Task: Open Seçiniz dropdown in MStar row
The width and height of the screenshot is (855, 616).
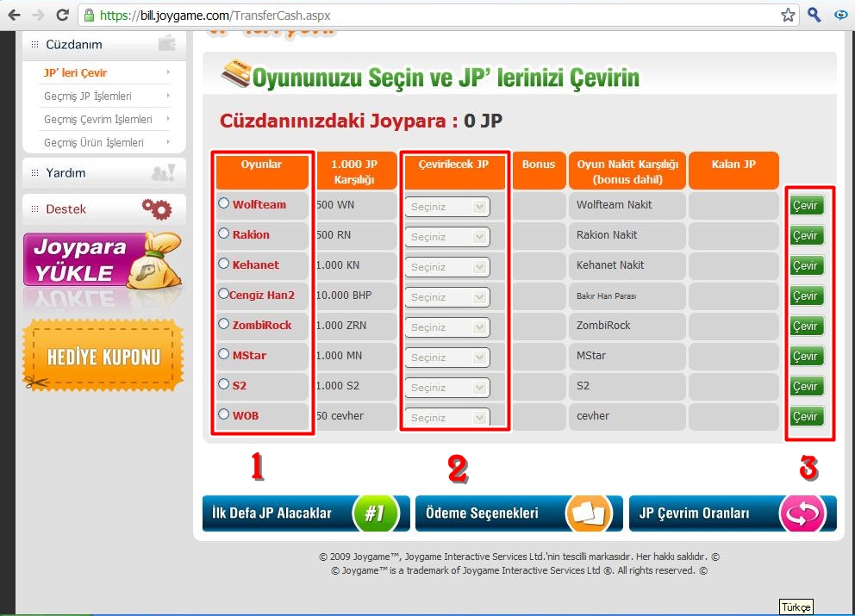Action: (447, 357)
